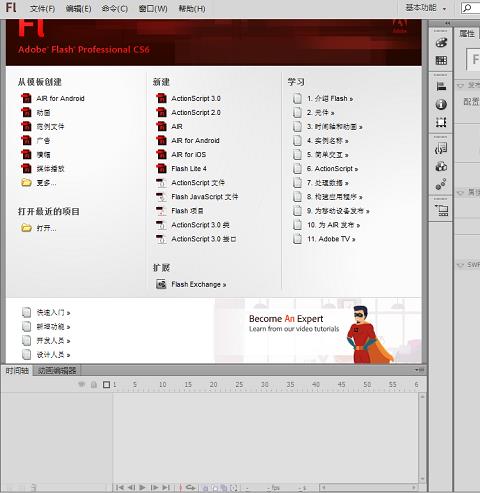The height and width of the screenshot is (493, 480).
Task: Click the search magnifier icon
Action: coord(468,8)
